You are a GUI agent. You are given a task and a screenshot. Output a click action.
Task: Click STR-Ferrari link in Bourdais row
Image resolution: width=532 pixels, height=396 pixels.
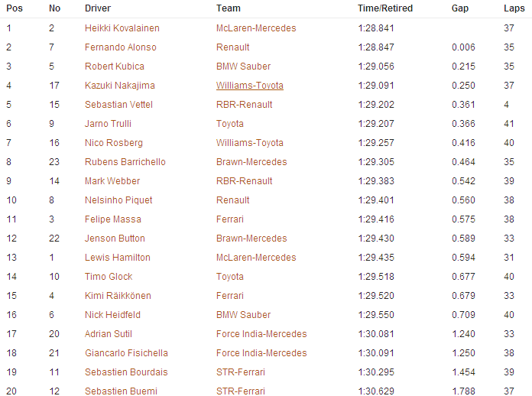241,372
